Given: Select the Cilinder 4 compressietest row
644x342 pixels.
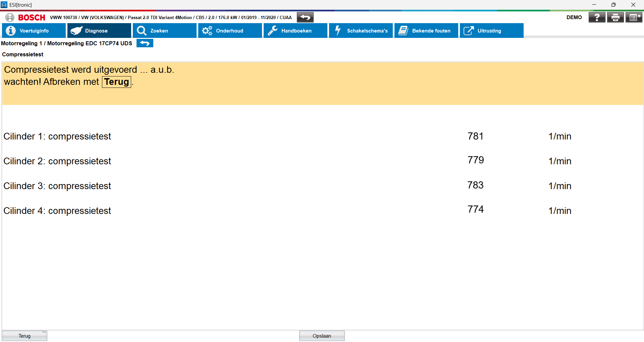Looking at the screenshot, I should (57, 211).
